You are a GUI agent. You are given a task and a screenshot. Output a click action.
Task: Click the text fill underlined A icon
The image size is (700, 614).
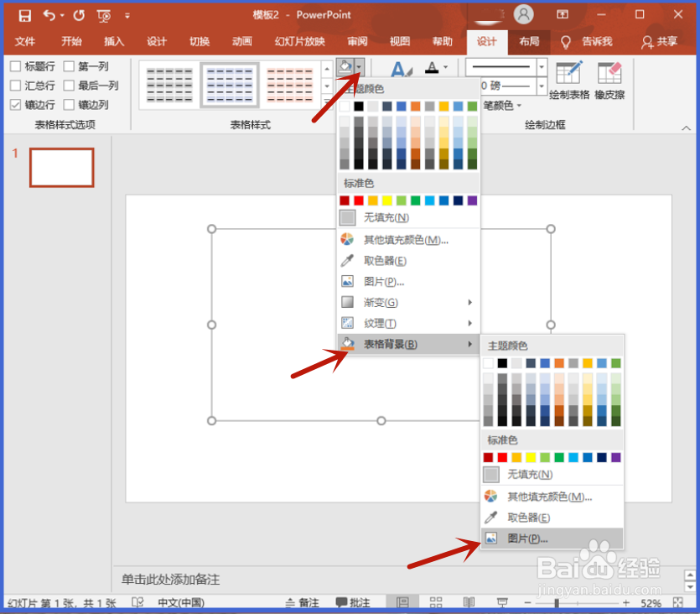point(432,67)
